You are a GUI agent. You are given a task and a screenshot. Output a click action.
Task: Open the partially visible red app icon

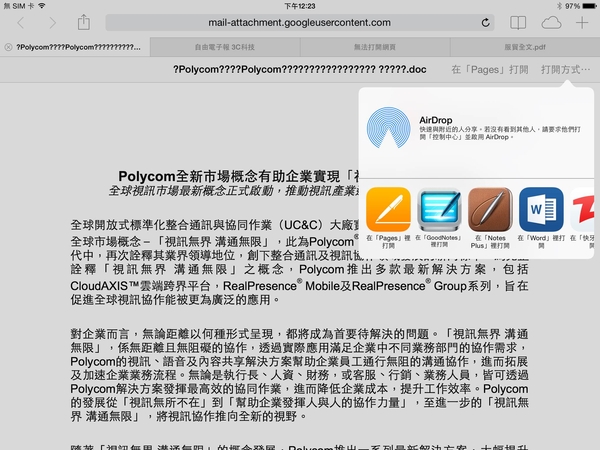click(x=582, y=209)
